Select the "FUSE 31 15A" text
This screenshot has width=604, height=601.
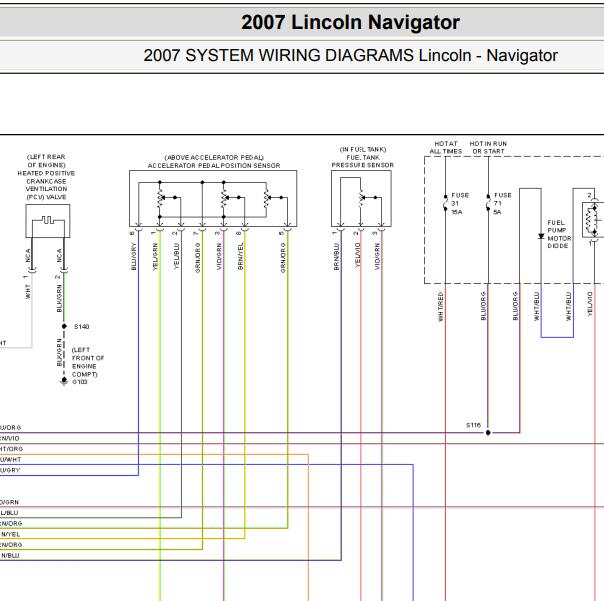coord(460,204)
